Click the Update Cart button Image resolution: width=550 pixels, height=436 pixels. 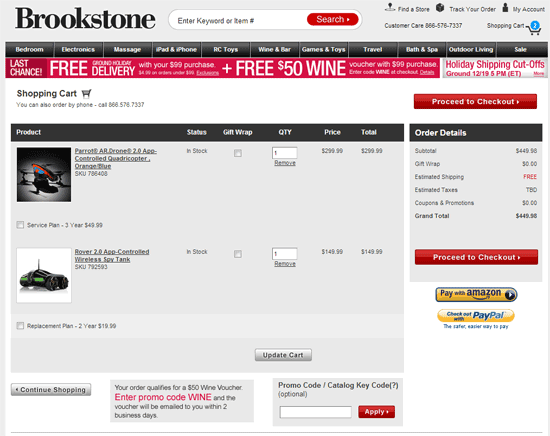[x=283, y=355]
